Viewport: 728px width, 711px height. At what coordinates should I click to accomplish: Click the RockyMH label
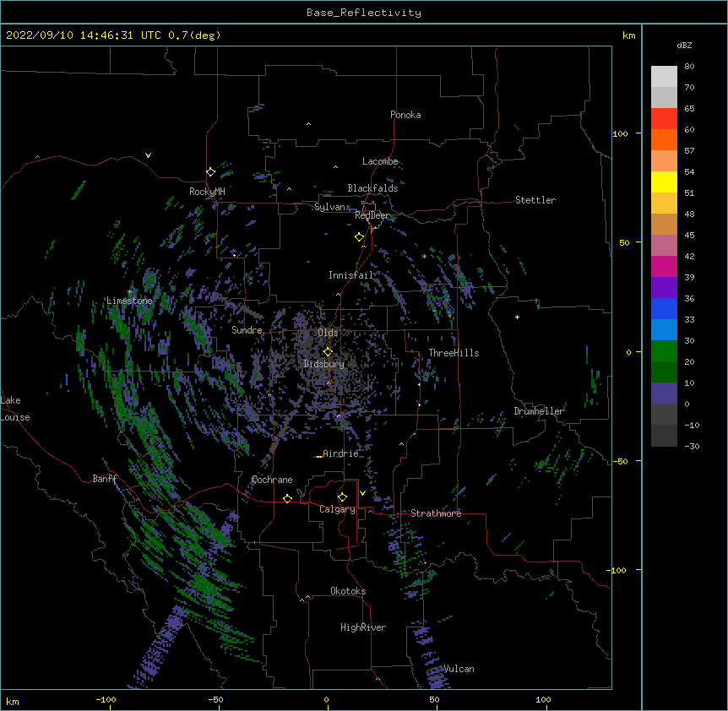(207, 192)
